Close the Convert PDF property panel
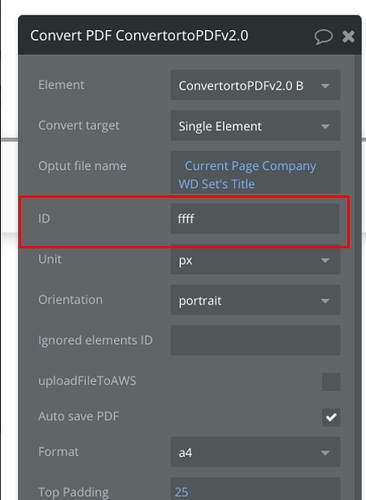The height and width of the screenshot is (500, 366). point(348,37)
